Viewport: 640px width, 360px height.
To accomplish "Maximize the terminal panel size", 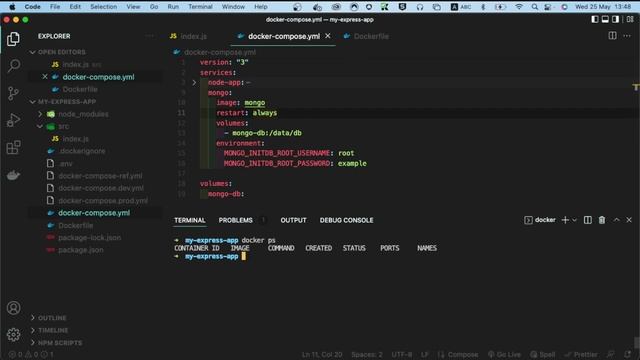I will (616, 220).
